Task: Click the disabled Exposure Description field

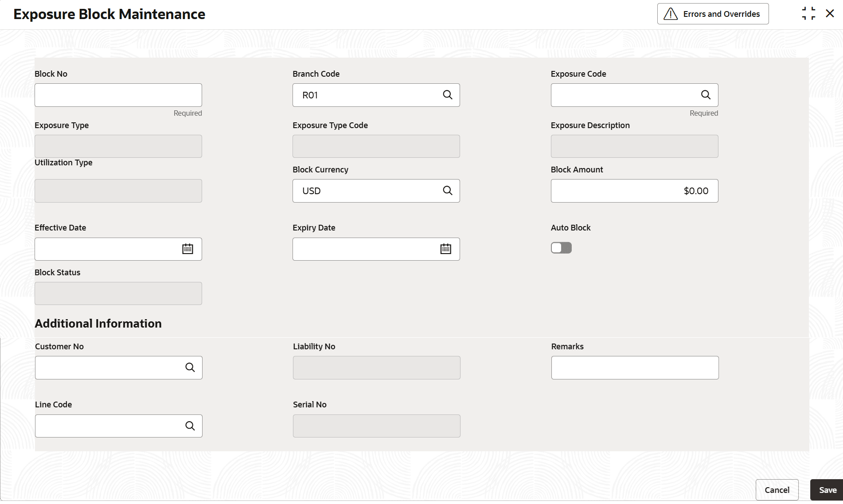Action: (x=634, y=146)
